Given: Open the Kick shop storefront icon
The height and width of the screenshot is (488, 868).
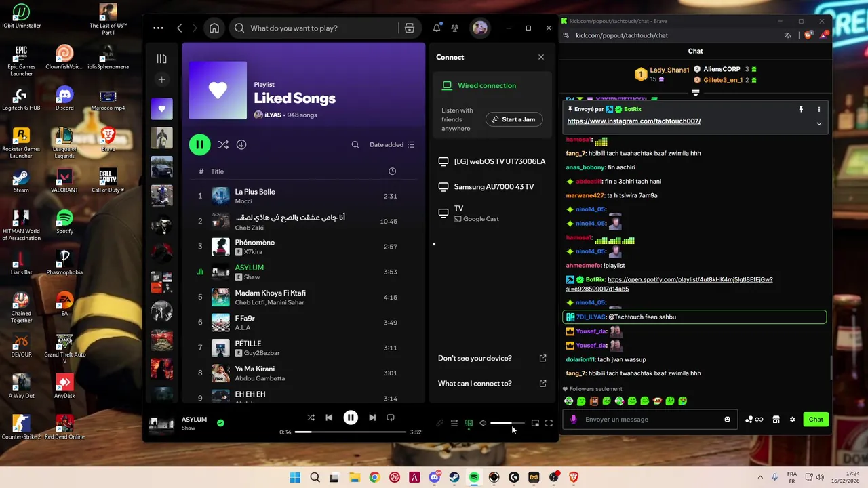Looking at the screenshot, I should pos(776,420).
